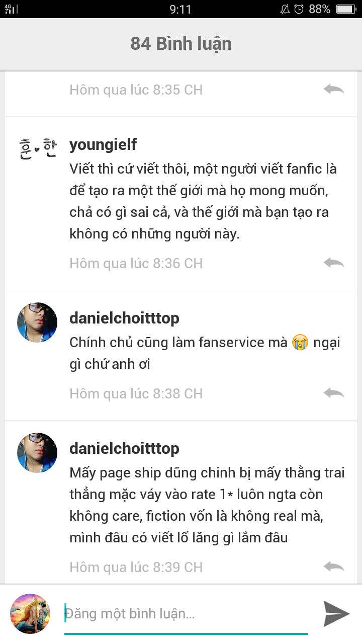This screenshot has width=362, height=644.
Task: Tap the '84 Bình luận' header title
Action: coord(181,44)
